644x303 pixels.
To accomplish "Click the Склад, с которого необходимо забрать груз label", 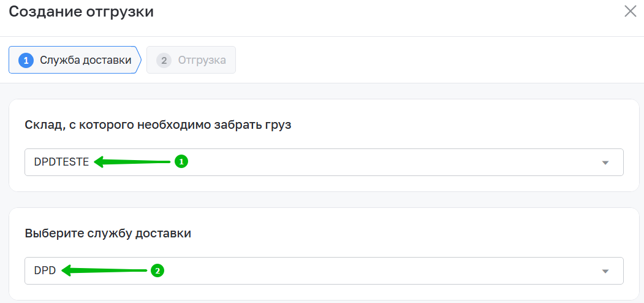I will [x=158, y=125].
